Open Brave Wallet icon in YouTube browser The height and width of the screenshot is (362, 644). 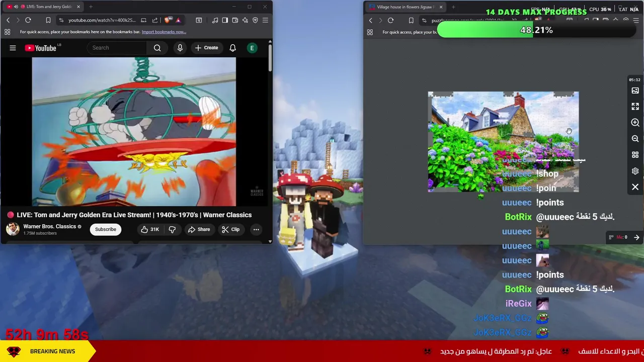[x=235, y=20]
